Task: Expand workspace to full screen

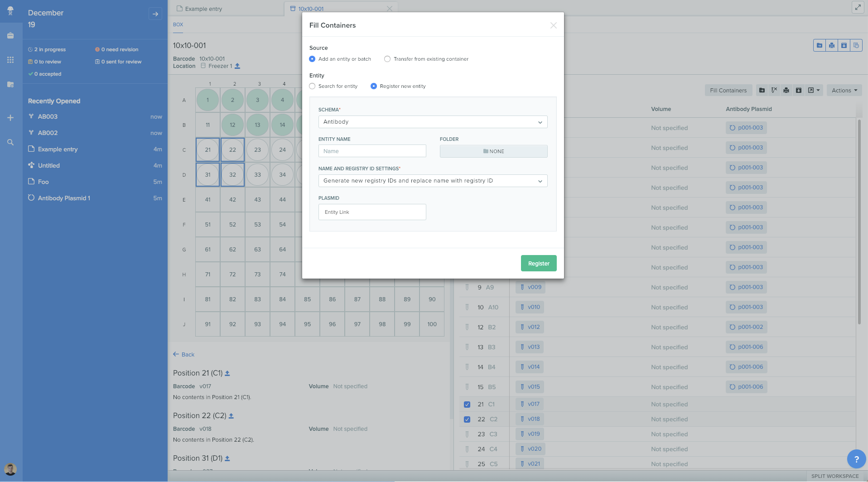Action: coord(858,7)
